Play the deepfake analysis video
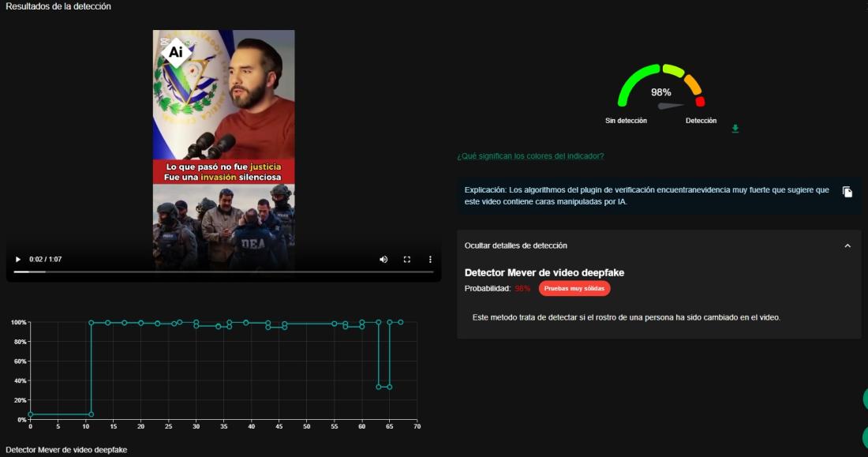The width and height of the screenshot is (868, 457). coord(17,259)
